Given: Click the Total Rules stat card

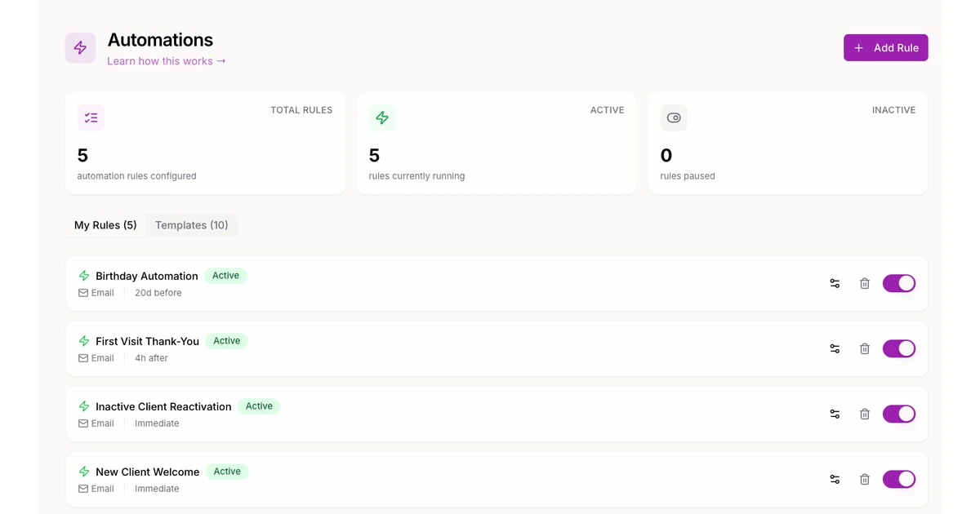Looking at the screenshot, I should click(x=205, y=144).
